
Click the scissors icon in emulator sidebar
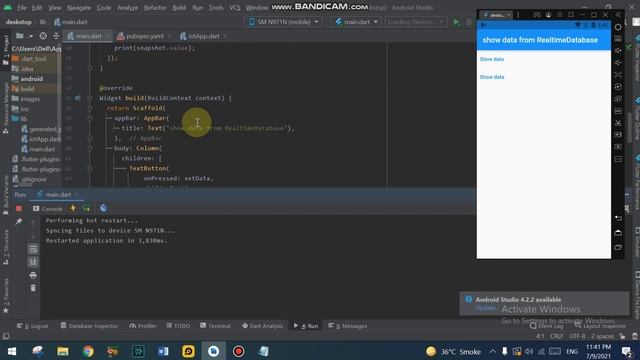[618, 123]
